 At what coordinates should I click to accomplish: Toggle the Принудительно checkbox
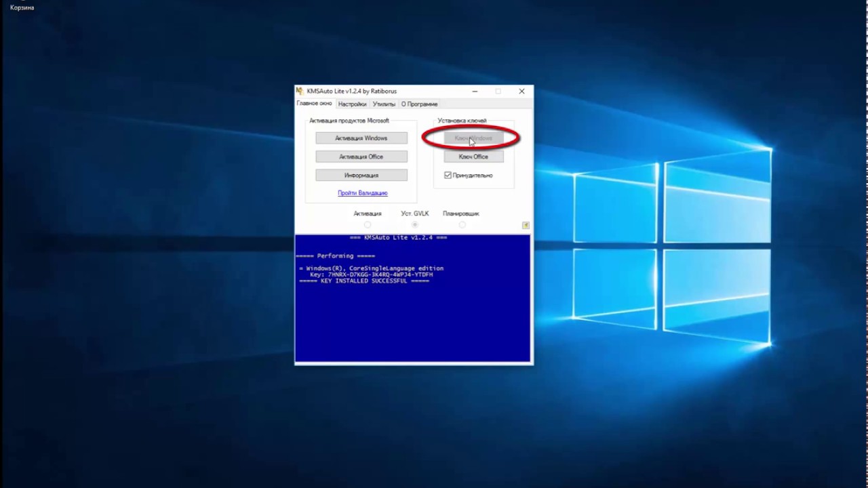[x=448, y=175]
